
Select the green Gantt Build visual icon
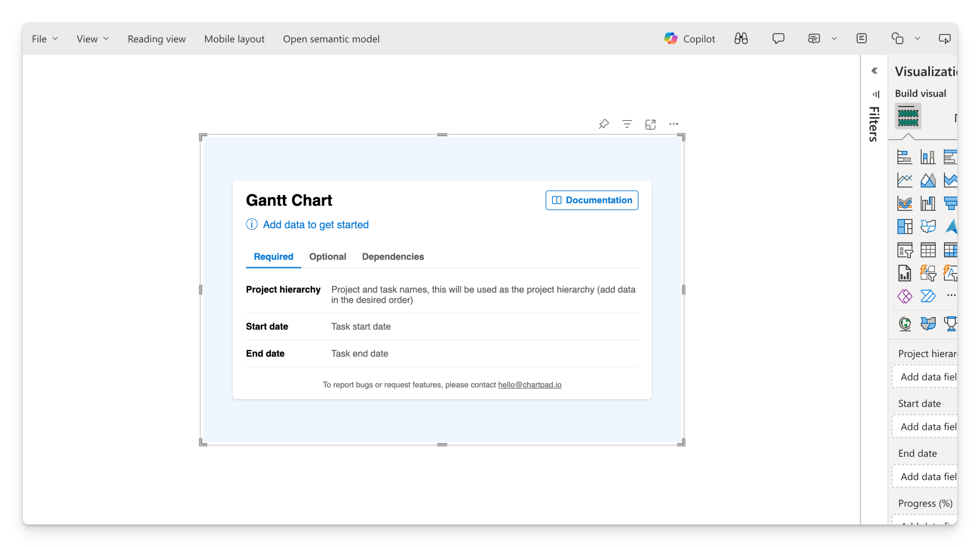(x=908, y=116)
